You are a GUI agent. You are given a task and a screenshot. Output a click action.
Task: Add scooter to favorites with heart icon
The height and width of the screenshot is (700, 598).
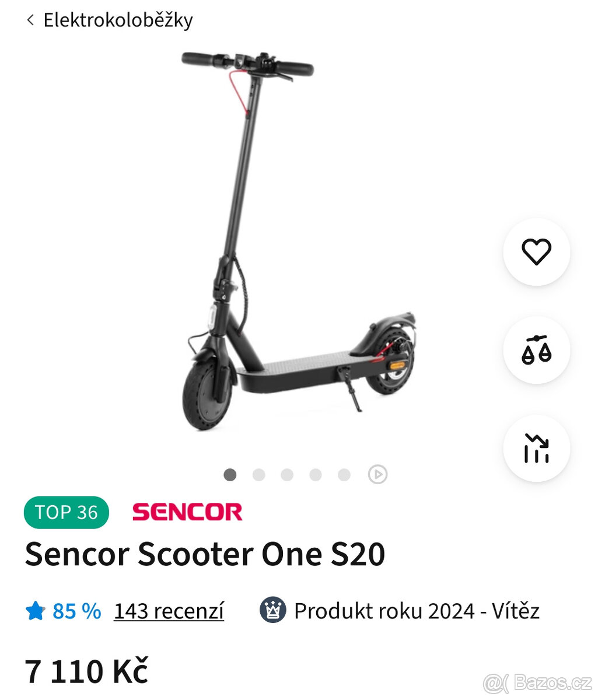pos(536,252)
